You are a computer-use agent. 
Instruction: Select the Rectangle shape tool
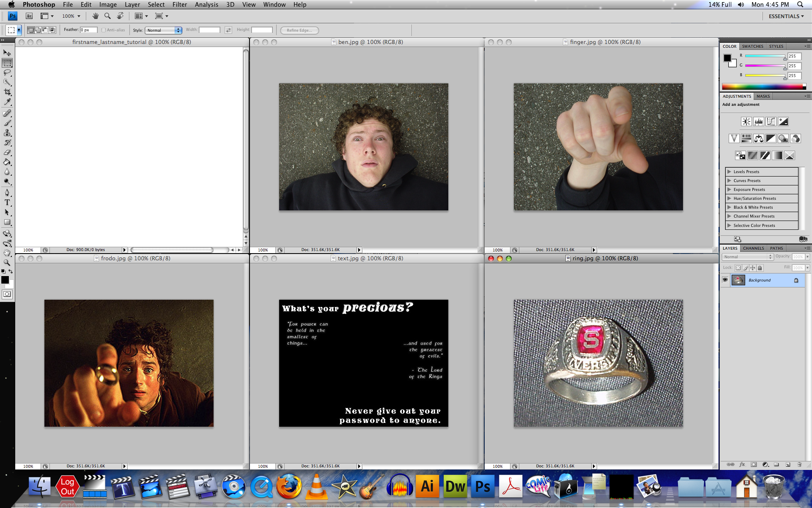pos(7,222)
